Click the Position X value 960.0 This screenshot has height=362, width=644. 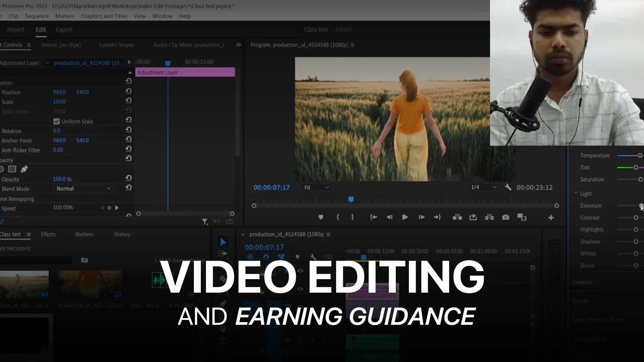point(59,92)
